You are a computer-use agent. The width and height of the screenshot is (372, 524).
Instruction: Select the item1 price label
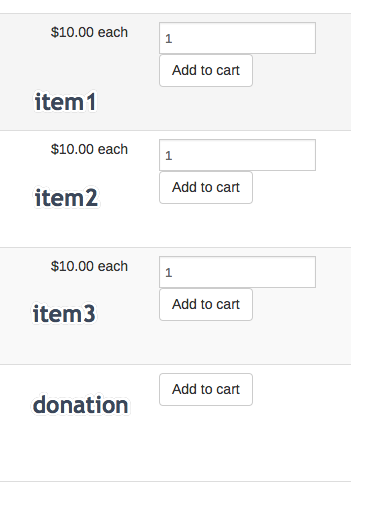click(89, 32)
